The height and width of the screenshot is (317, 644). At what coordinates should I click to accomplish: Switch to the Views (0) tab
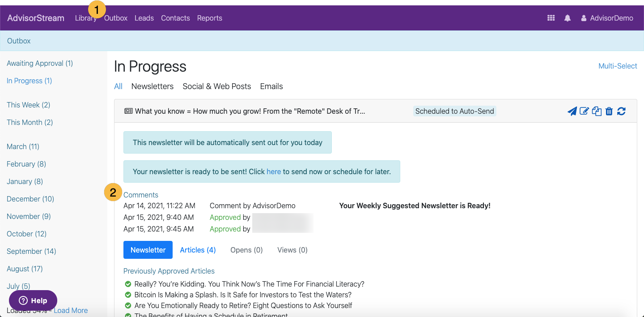point(292,250)
